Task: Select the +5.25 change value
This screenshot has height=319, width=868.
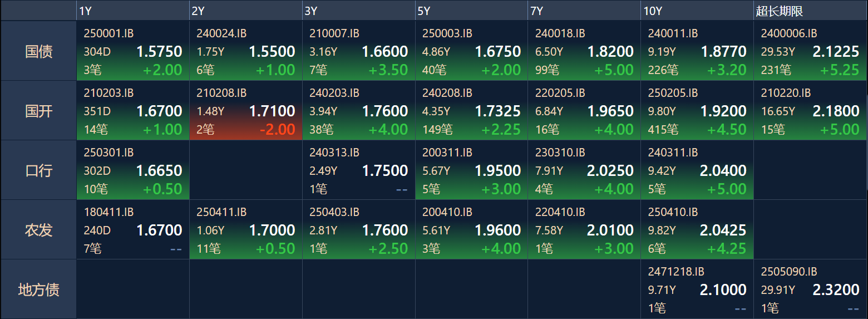Action: 840,70
